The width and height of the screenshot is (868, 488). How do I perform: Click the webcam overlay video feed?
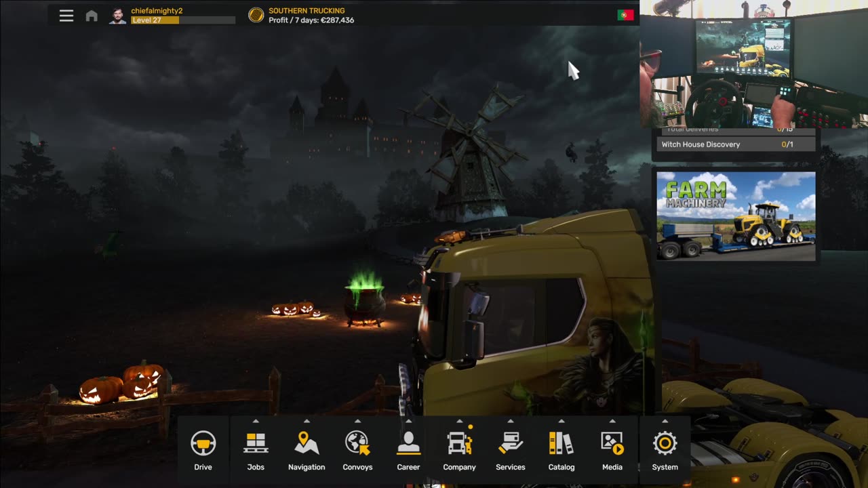click(754, 64)
